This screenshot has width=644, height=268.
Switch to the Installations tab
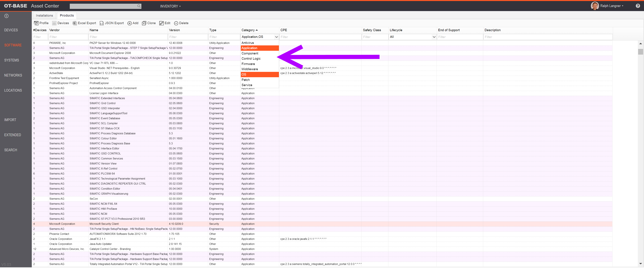(x=44, y=15)
